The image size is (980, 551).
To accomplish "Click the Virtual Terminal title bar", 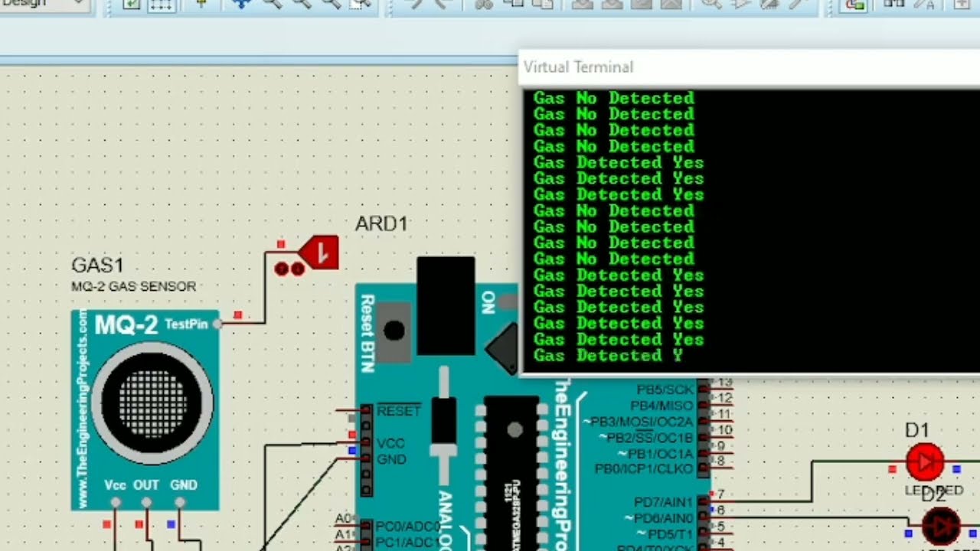I will [749, 67].
